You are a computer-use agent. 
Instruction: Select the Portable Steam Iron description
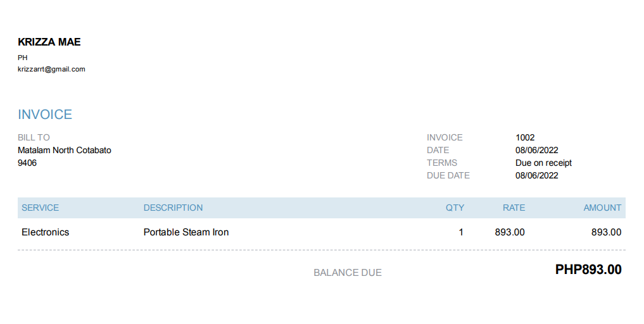(x=186, y=232)
